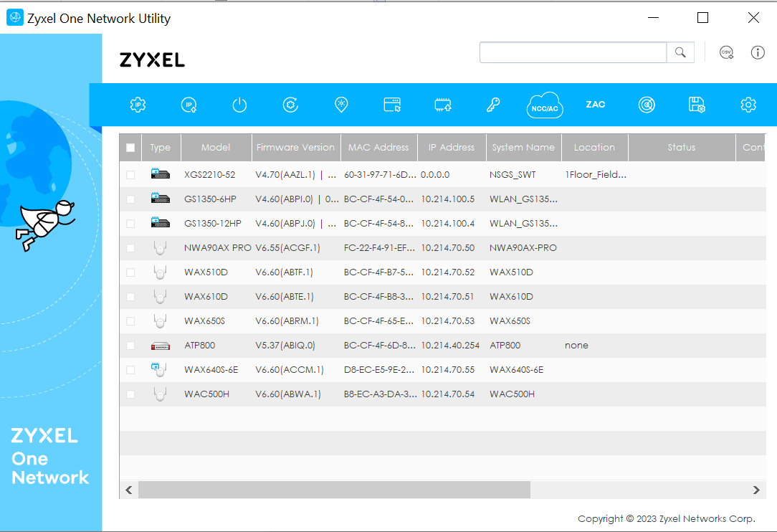777x532 pixels.
Task: Check the WAX640S-6E row checkbox
Action: (x=130, y=370)
